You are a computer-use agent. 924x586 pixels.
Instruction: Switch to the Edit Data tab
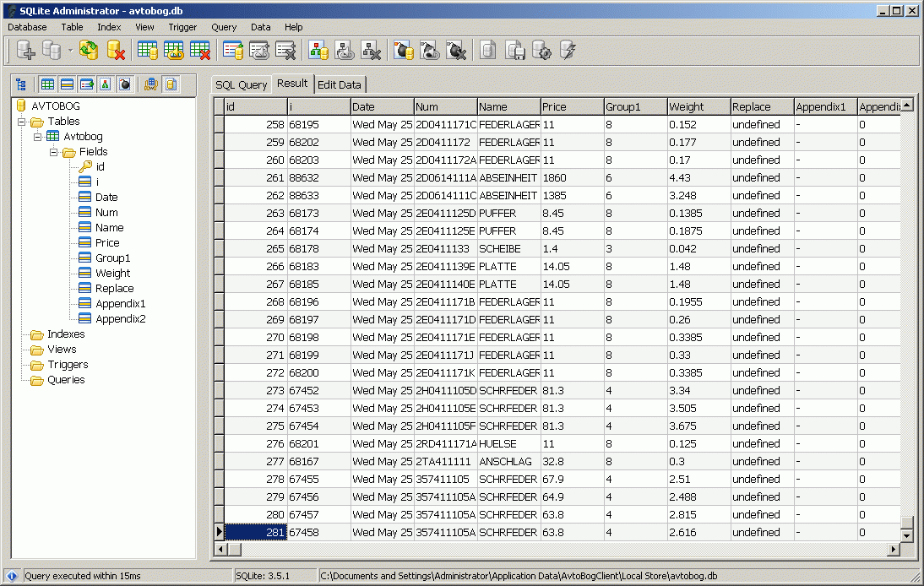[x=340, y=84]
